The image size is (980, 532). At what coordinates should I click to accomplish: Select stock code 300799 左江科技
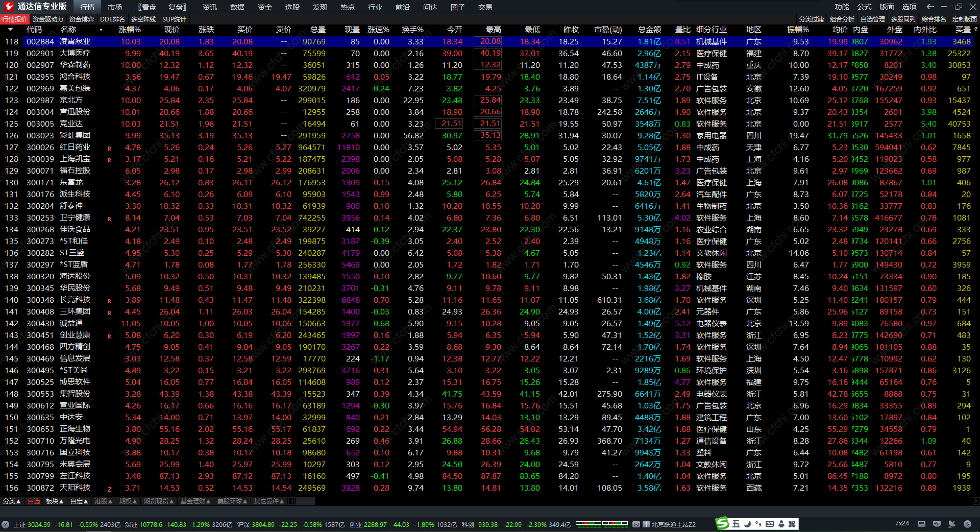pos(40,476)
